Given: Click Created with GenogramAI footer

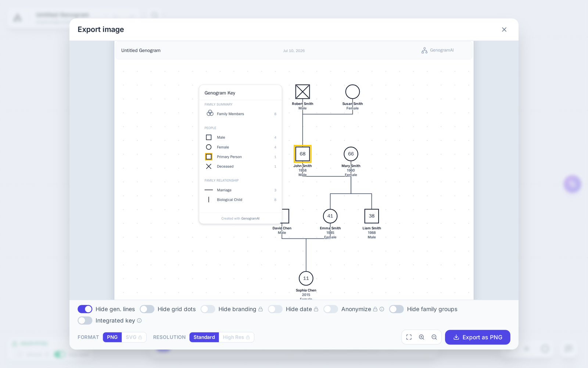Looking at the screenshot, I should (240, 219).
